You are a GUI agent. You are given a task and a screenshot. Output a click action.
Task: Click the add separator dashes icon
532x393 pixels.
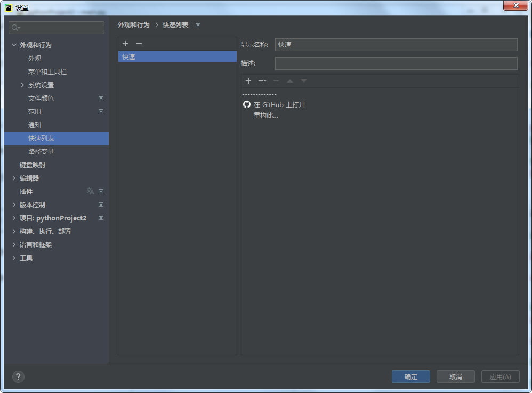coord(262,81)
